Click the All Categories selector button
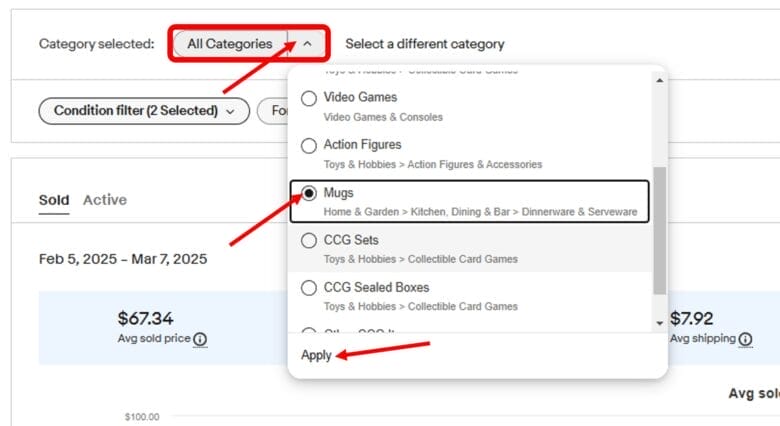The width and height of the screenshot is (780, 426). pos(229,44)
